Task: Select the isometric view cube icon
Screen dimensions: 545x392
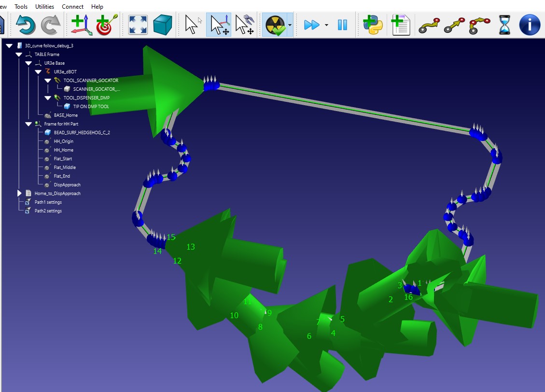Action: [x=163, y=25]
